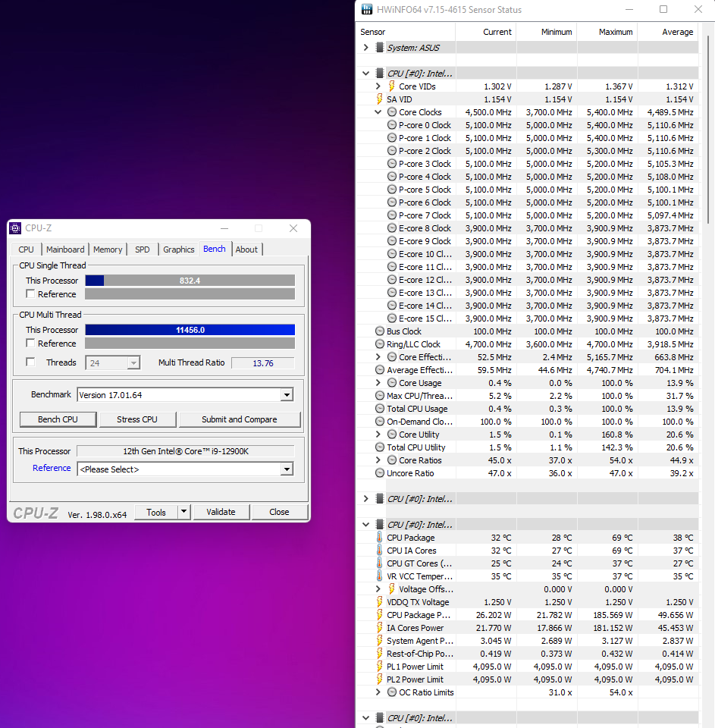
Task: Enable the Single Thread Reference checkbox
Action: (30, 294)
